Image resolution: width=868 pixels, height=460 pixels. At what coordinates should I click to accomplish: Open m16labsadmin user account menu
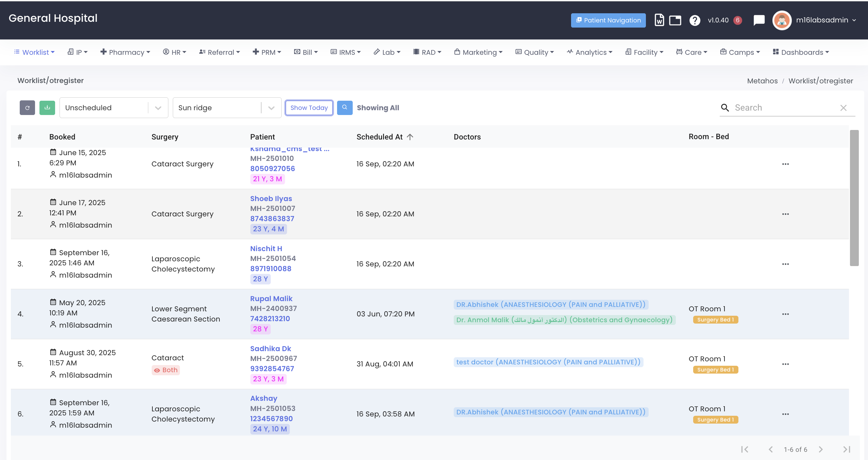[x=825, y=20]
